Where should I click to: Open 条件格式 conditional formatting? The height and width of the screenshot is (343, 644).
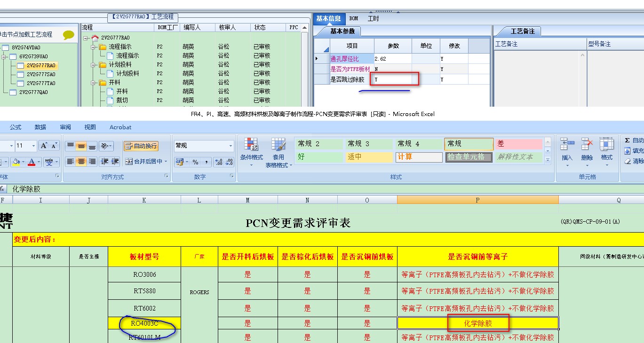pyautogui.click(x=251, y=152)
